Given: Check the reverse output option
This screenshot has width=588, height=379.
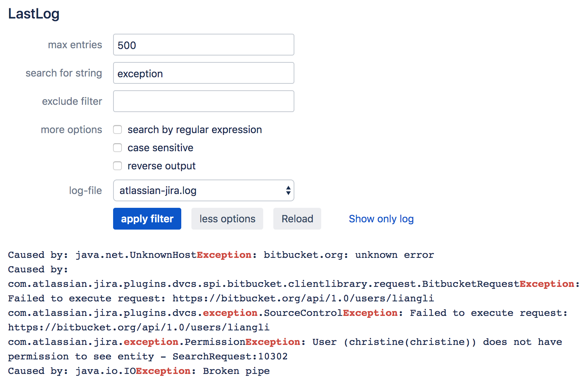Looking at the screenshot, I should tap(117, 166).
